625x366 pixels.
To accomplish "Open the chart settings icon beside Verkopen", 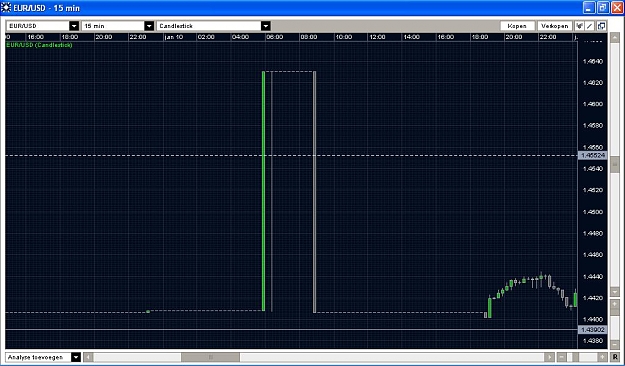I will (x=580, y=26).
